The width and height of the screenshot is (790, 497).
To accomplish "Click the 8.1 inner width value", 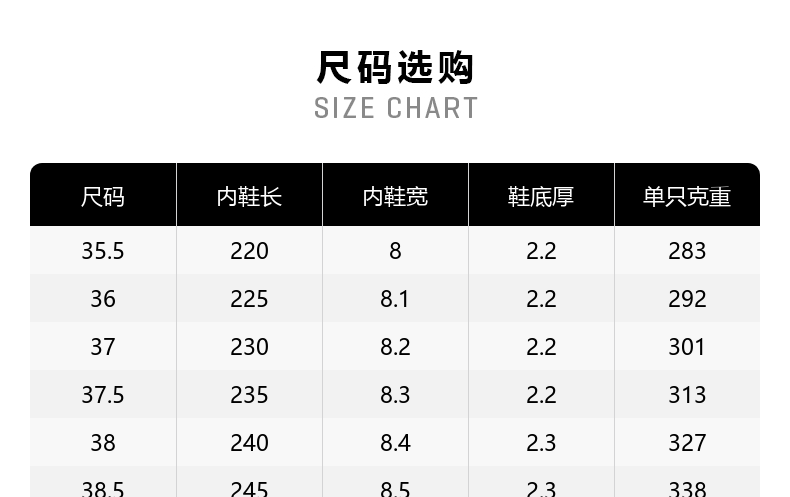I will point(395,299).
